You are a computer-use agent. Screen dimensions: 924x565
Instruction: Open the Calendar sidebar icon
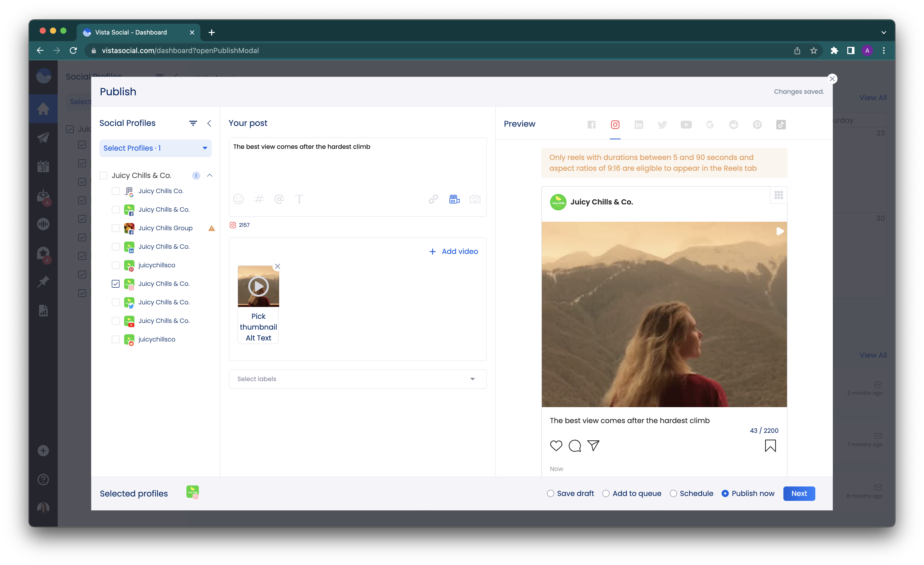(x=43, y=166)
